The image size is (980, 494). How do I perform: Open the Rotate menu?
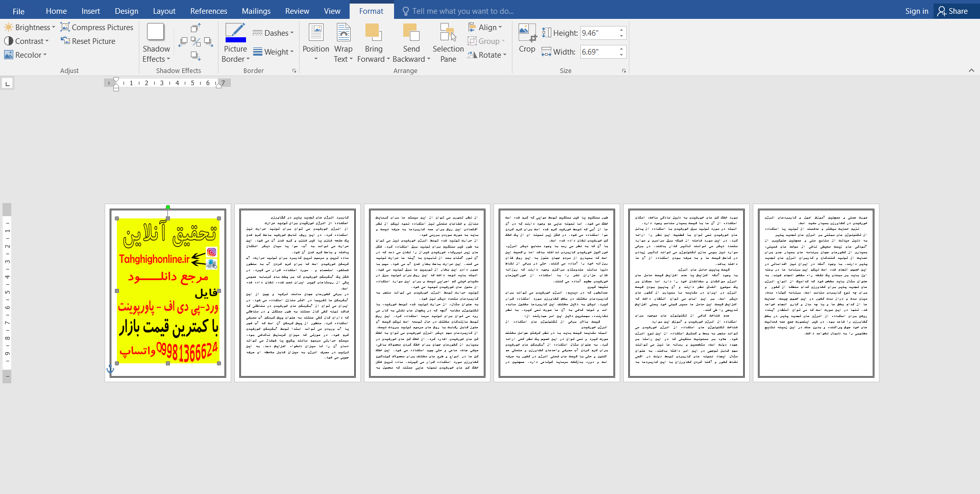click(487, 55)
